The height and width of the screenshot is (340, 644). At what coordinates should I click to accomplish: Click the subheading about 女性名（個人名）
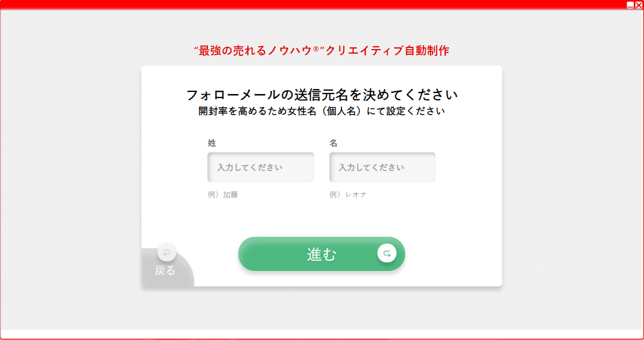321,111
